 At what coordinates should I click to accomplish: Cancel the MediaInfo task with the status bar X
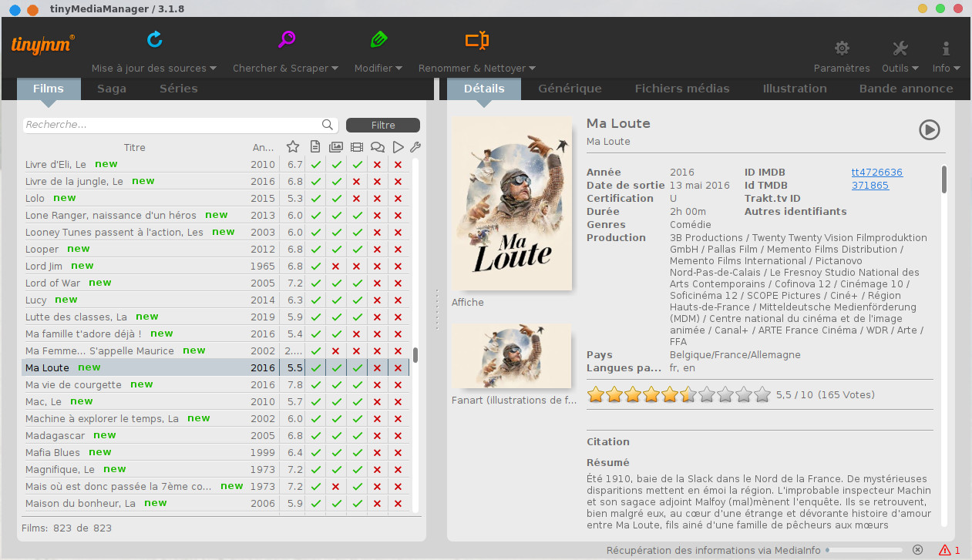tap(917, 550)
